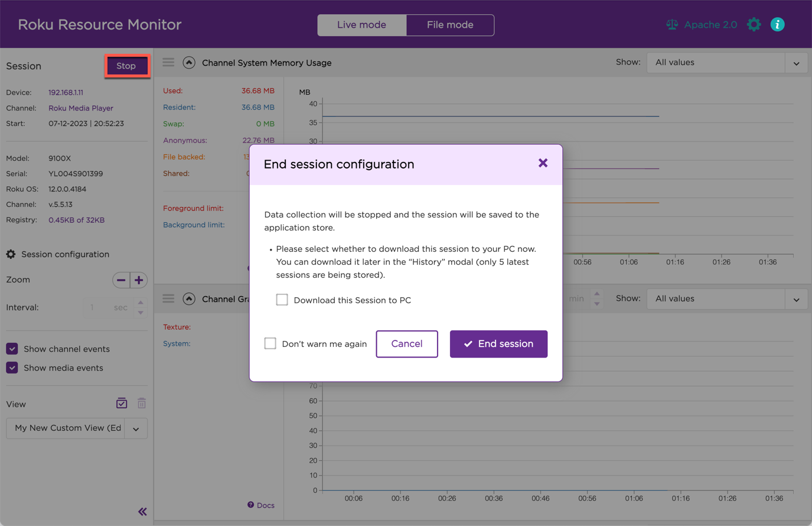Confirm with the End session button
Viewport: 812px width, 526px height.
point(498,343)
